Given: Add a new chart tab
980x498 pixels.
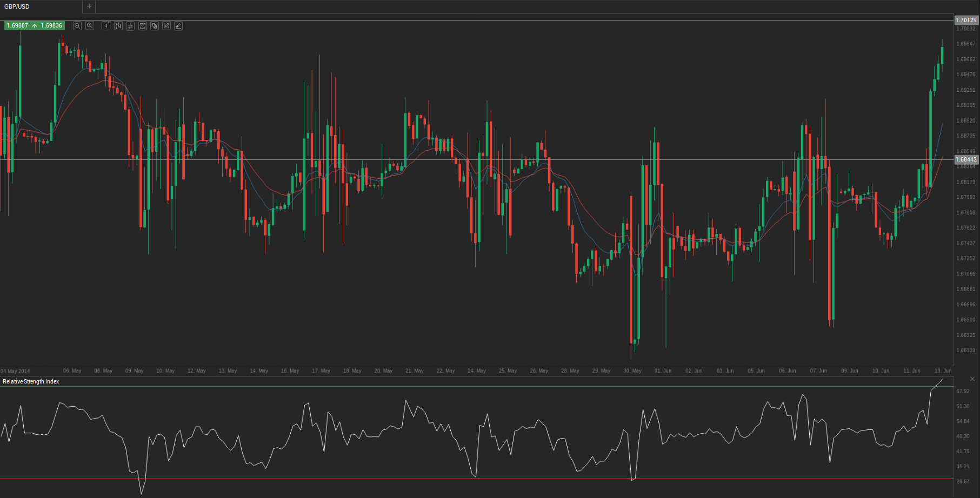Looking at the screenshot, I should (x=89, y=6).
